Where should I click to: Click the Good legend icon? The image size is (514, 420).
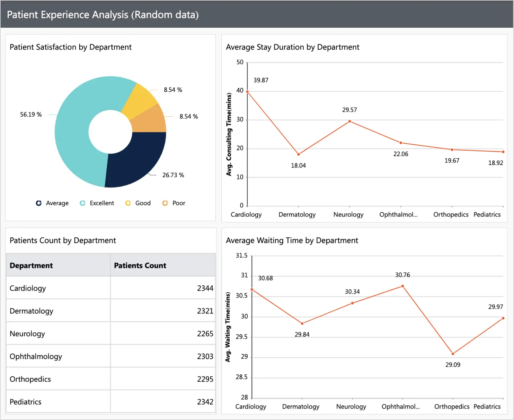128,203
